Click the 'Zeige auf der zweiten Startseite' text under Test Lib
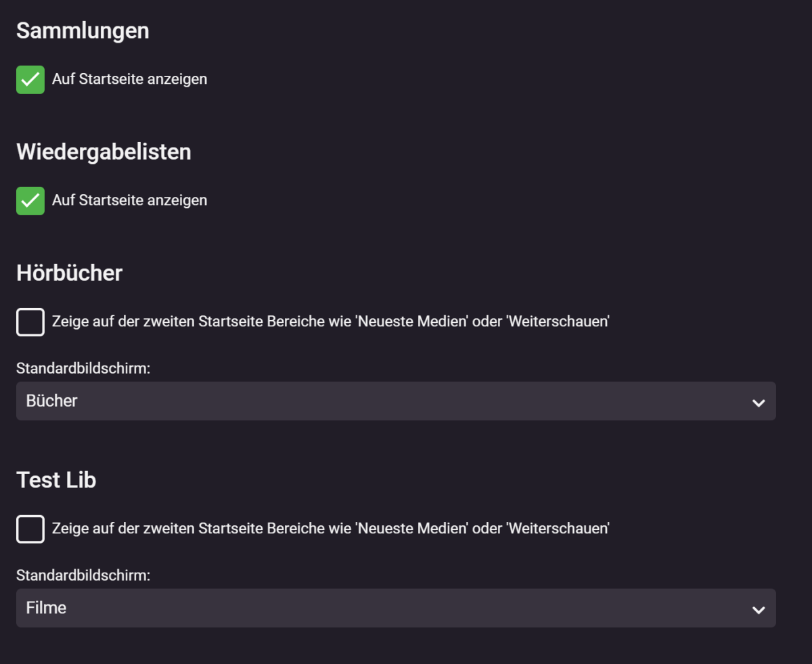This screenshot has width=812, height=664. (x=330, y=528)
